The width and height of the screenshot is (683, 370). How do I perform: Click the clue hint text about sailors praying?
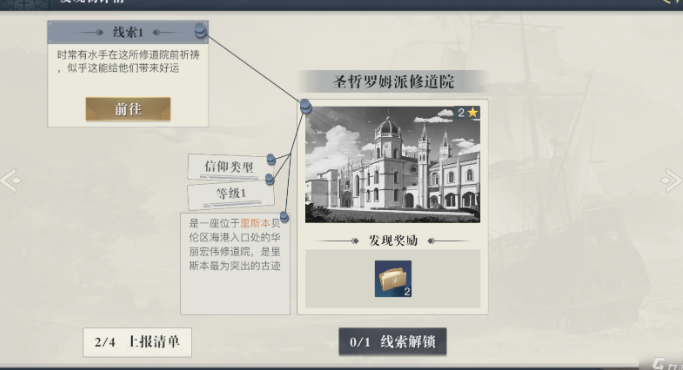[128, 61]
